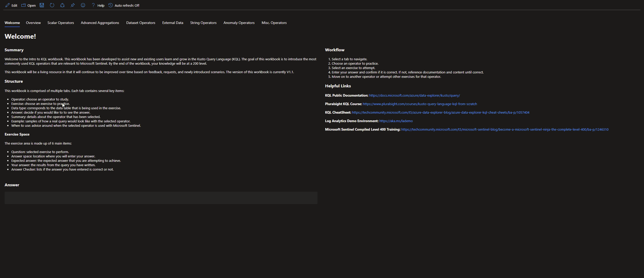Click the Edit pencil button

pyautogui.click(x=11, y=5)
